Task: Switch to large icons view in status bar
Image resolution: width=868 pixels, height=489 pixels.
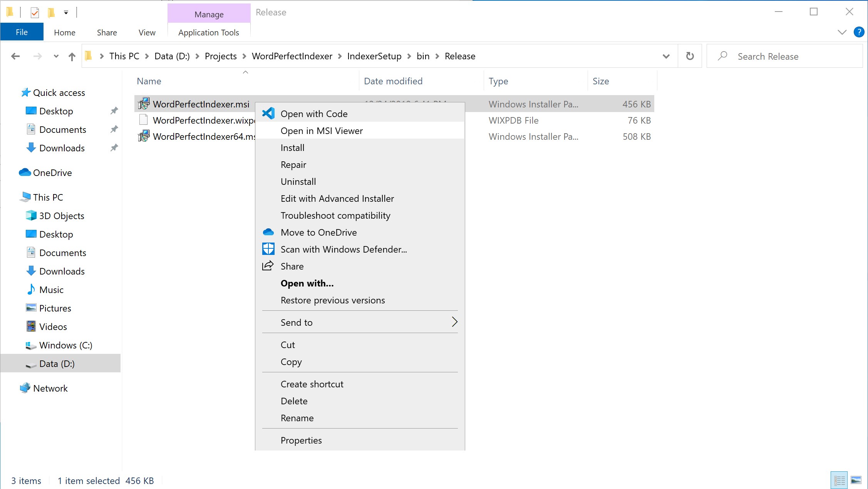Action: click(856, 480)
